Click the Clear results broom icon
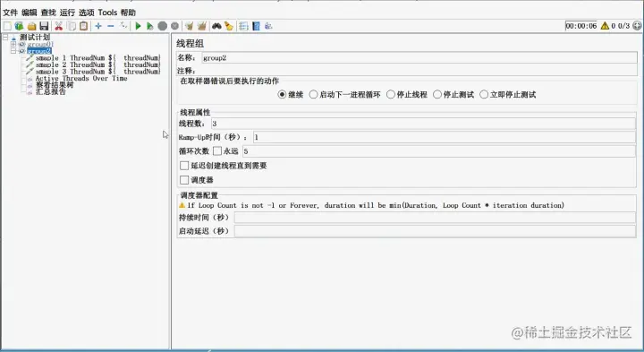 tap(189, 26)
